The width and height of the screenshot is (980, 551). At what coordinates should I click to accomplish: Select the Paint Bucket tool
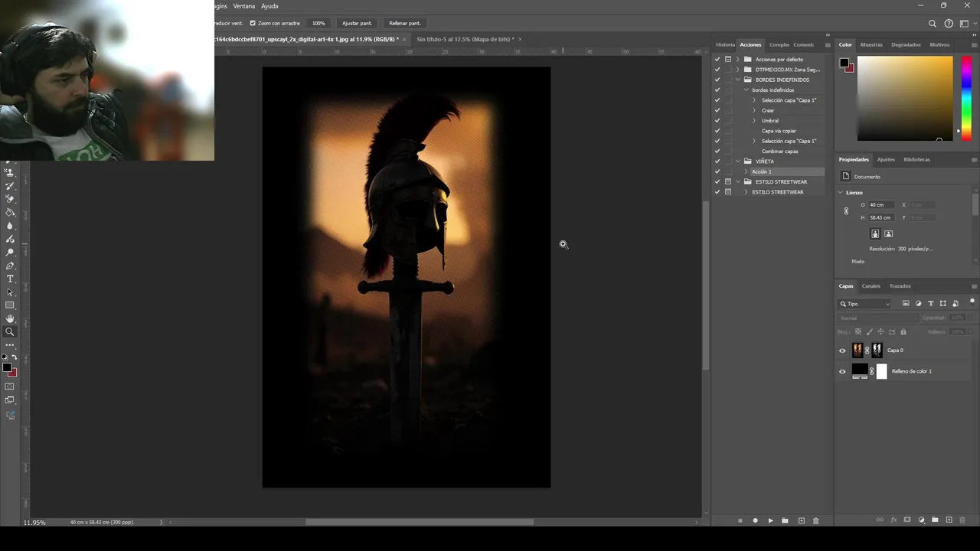point(10,213)
